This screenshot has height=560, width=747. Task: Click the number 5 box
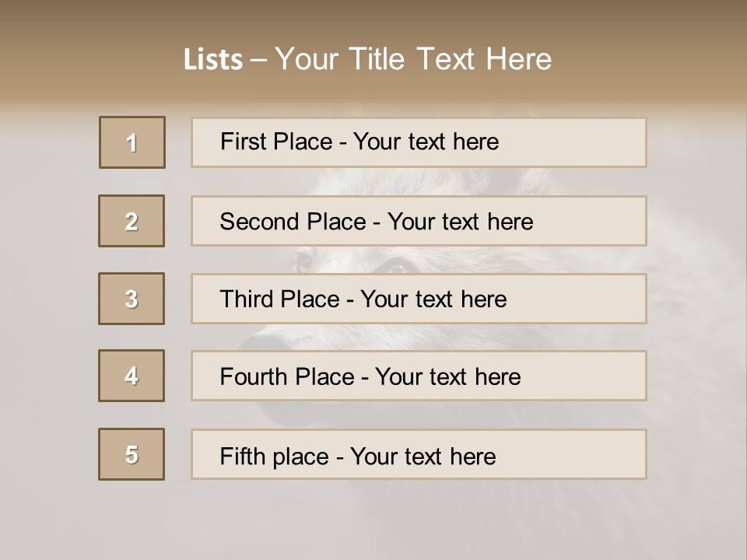(x=132, y=454)
